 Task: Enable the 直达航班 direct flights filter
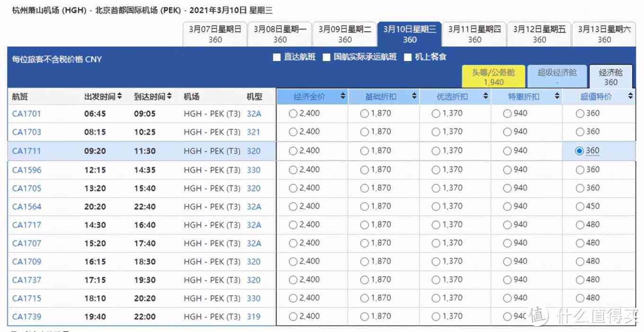(x=277, y=57)
